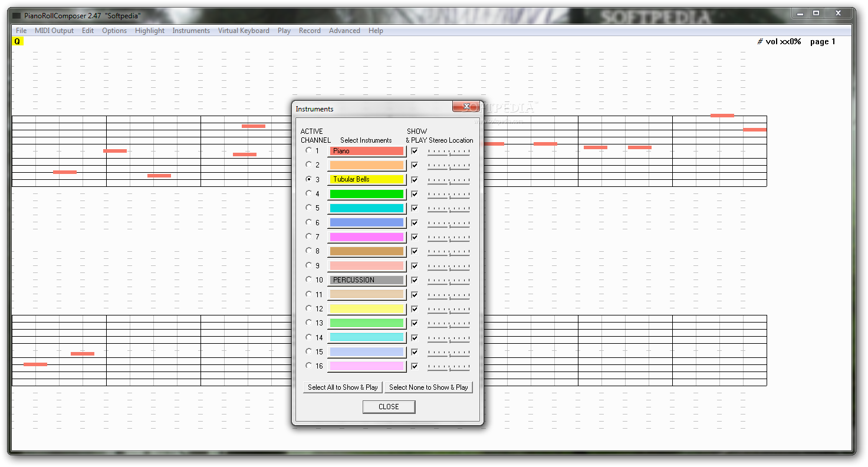Image resolution: width=868 pixels, height=467 pixels.
Task: Click the Tubular Bells instrument button
Action: pyautogui.click(x=367, y=179)
